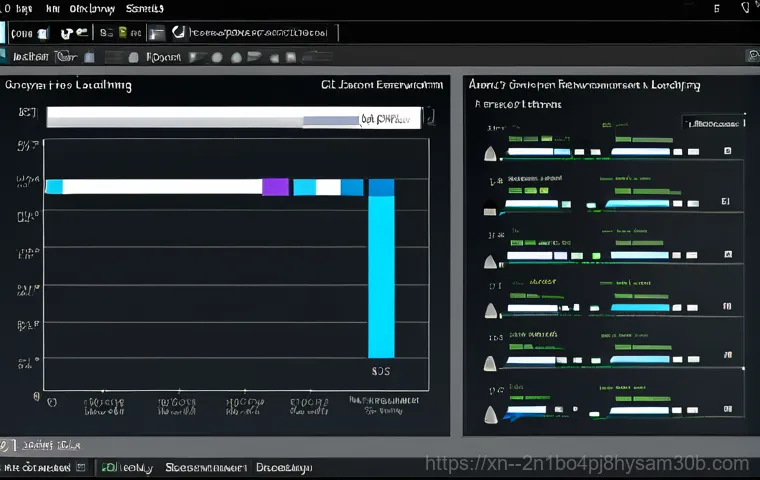Click the last text label in the bottom bar
The height and width of the screenshot is (480, 760).
[284, 467]
